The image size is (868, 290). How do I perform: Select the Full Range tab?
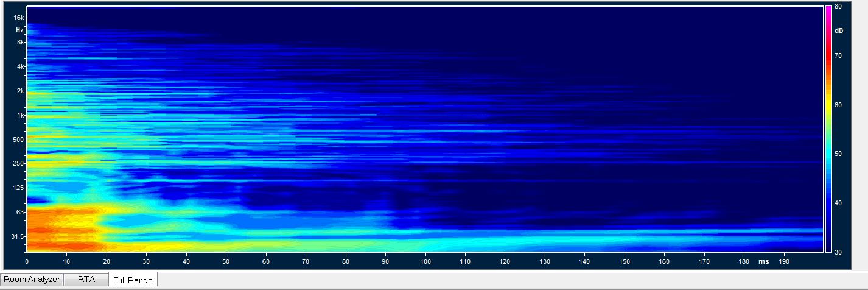[x=133, y=280]
